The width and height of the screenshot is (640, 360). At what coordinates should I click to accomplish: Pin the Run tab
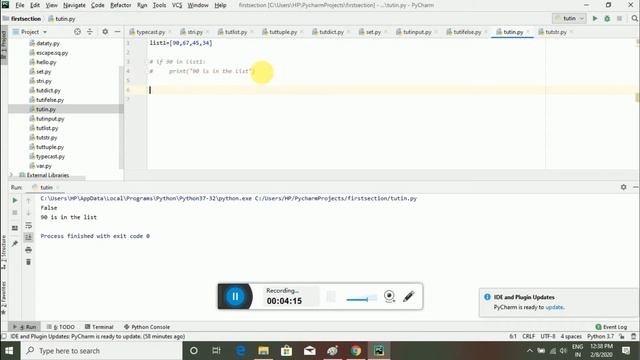(x=15, y=244)
